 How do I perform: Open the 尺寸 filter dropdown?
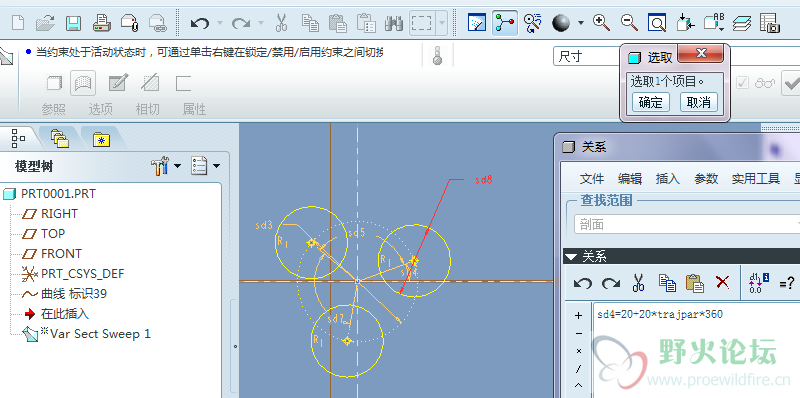587,57
